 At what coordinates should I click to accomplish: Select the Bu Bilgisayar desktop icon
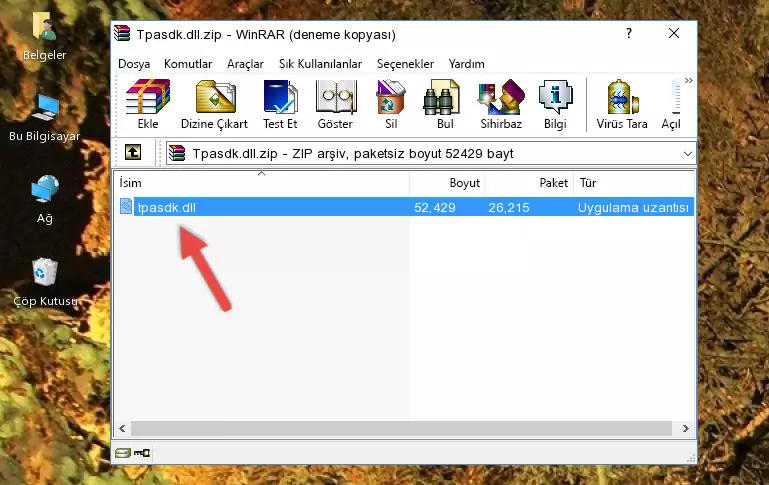point(45,118)
